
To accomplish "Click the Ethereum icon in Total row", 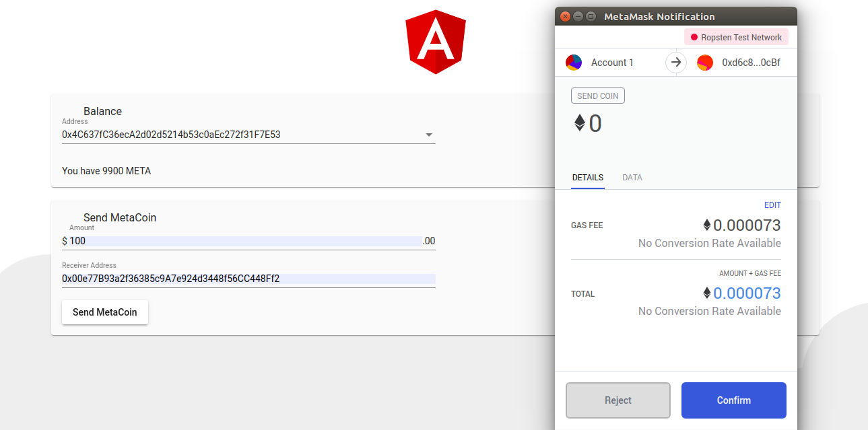I will point(707,293).
